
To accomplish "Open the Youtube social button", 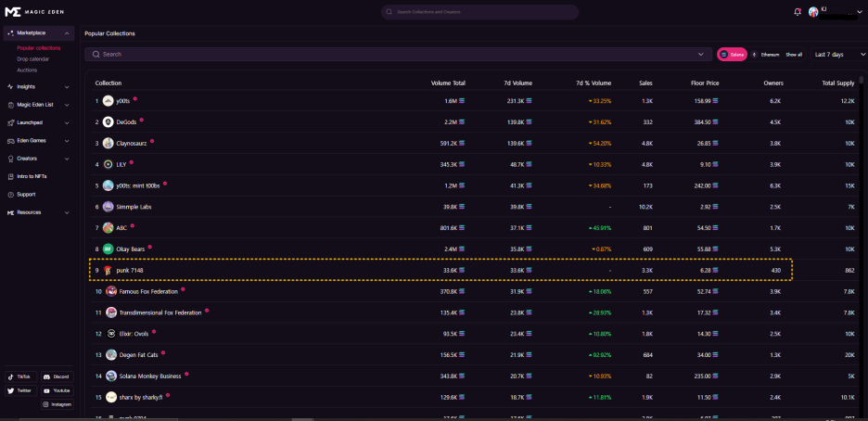I will point(57,390).
